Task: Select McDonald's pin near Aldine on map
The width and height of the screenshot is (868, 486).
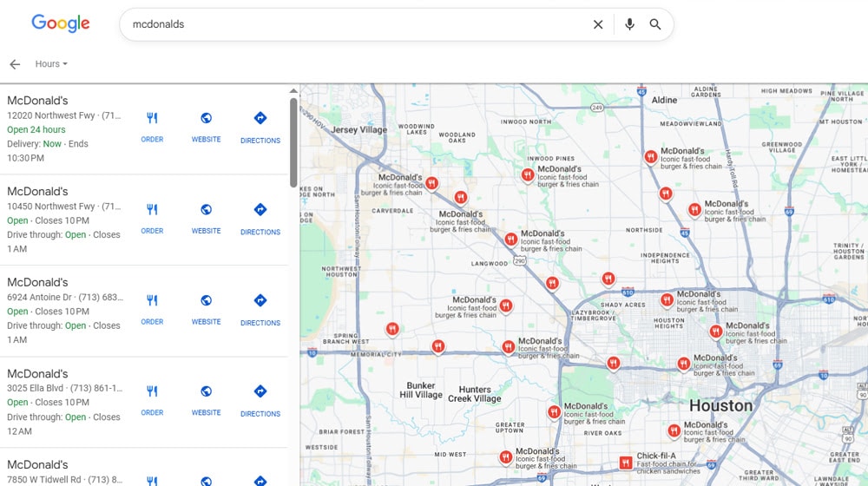Action: (x=651, y=157)
